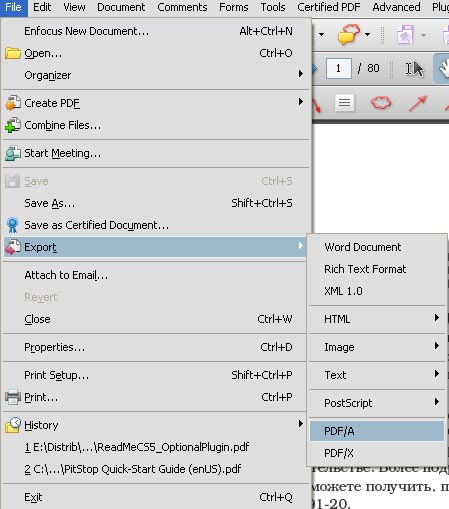Image resolution: width=449 pixels, height=509 pixels.
Task: Open recent file ReadMeCS5_OptionalPlugin.pdf
Action: click(x=137, y=447)
